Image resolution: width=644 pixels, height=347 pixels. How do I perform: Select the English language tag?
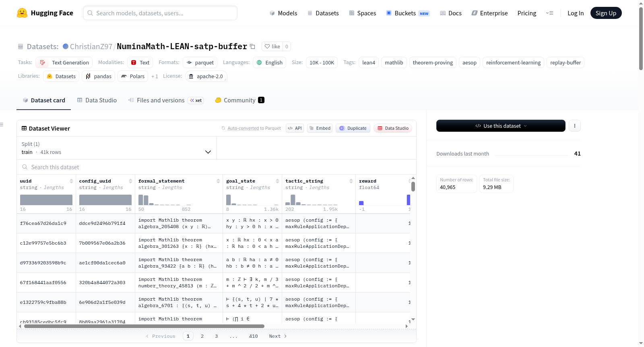(x=269, y=62)
